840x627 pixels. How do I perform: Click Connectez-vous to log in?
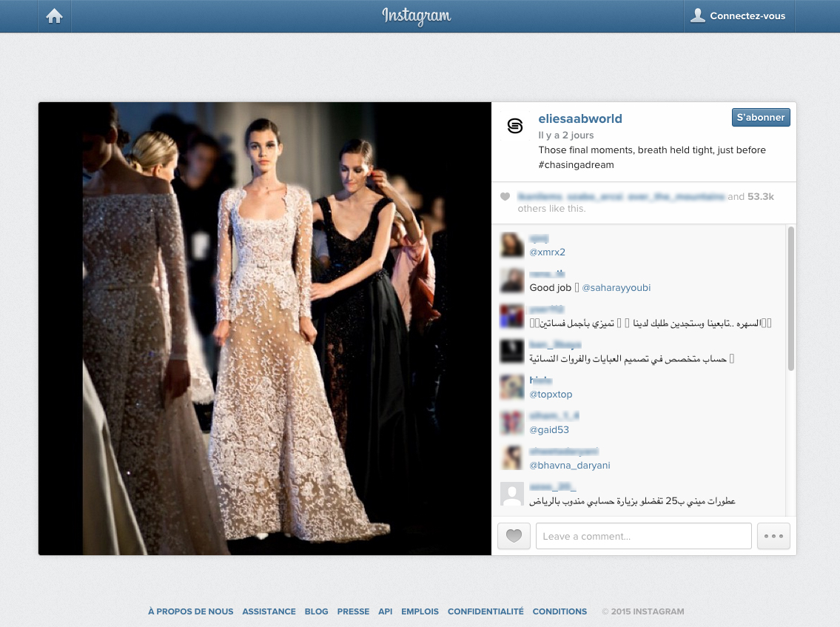click(x=739, y=16)
